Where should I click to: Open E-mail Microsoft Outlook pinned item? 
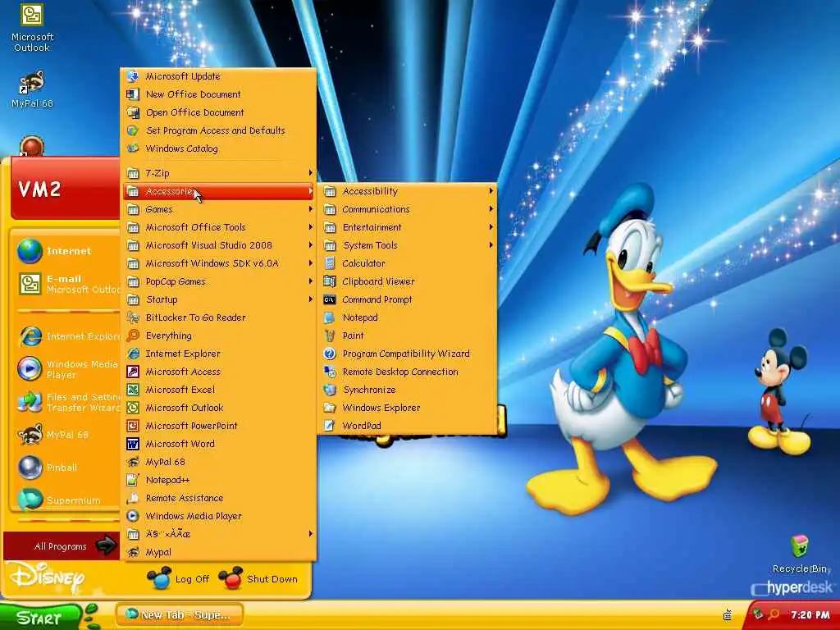pos(67,284)
